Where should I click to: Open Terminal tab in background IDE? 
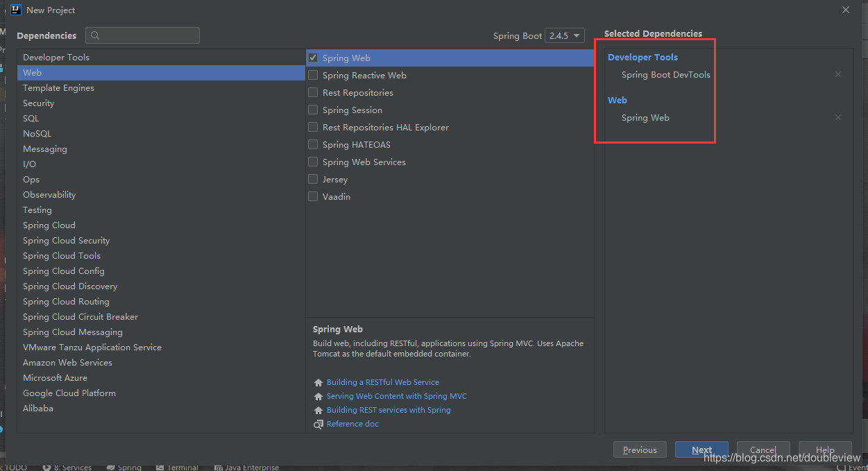177,467
